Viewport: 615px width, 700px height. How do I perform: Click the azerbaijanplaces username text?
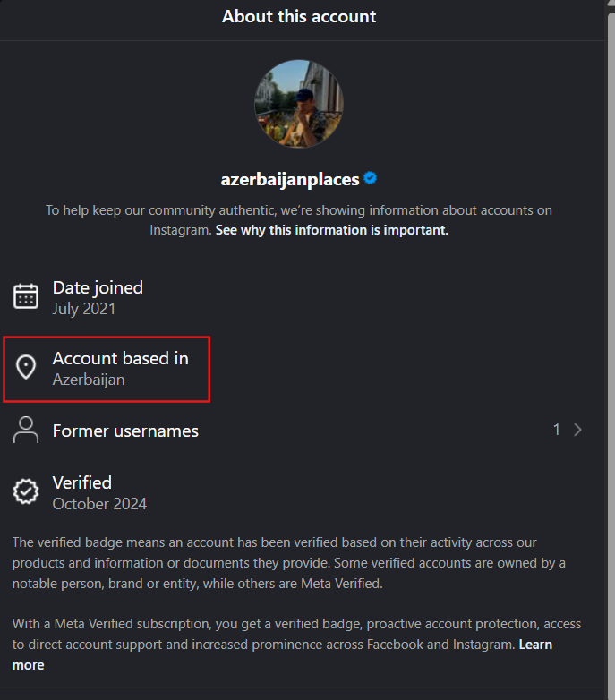pos(290,179)
